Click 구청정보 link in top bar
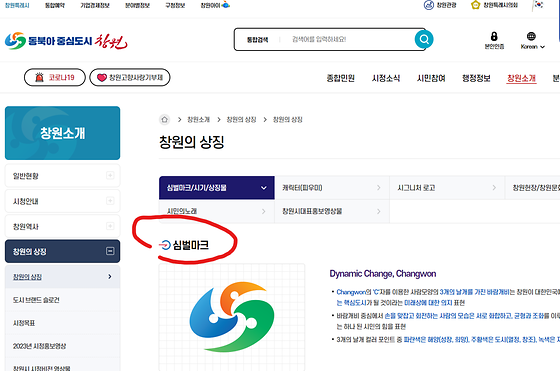The image size is (560, 371). coord(175,5)
